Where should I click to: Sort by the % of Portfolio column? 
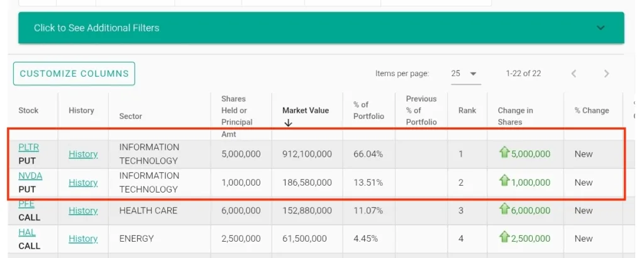point(369,110)
